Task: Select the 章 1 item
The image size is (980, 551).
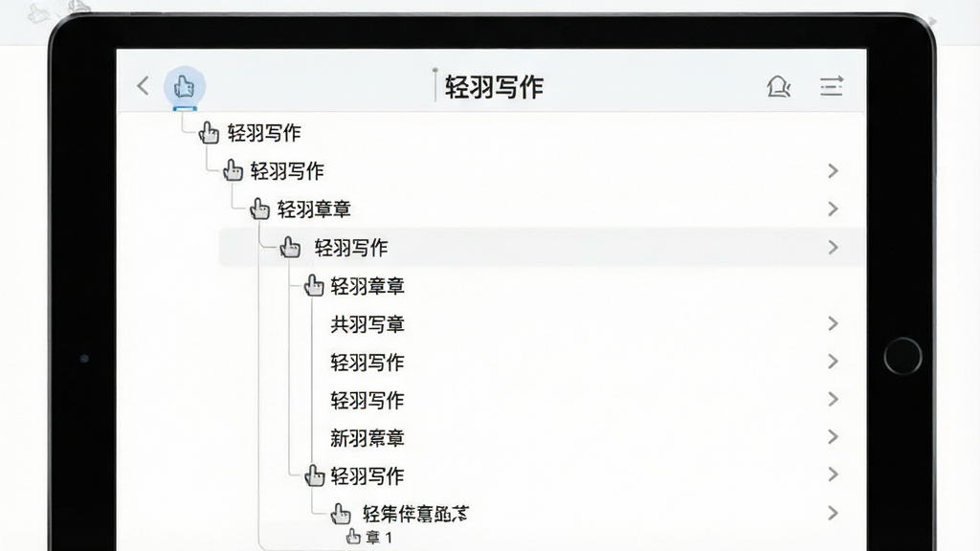Action: pyautogui.click(x=379, y=537)
